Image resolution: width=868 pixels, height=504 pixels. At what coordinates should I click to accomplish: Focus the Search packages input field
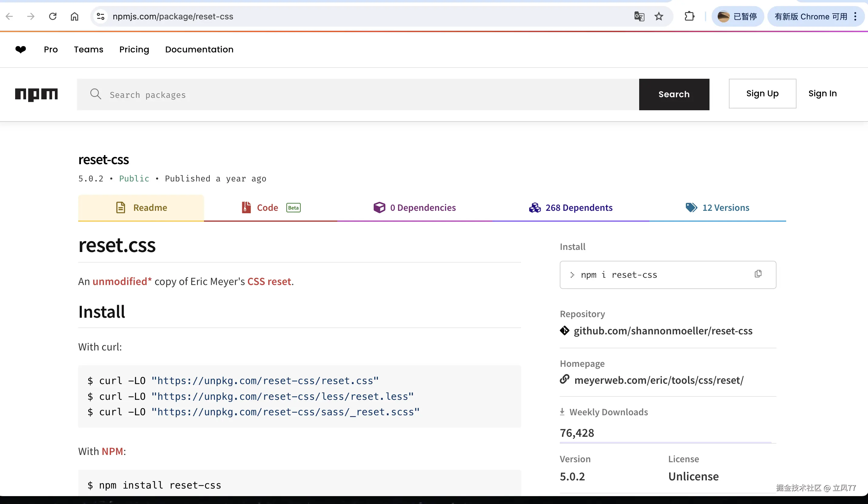point(358,94)
